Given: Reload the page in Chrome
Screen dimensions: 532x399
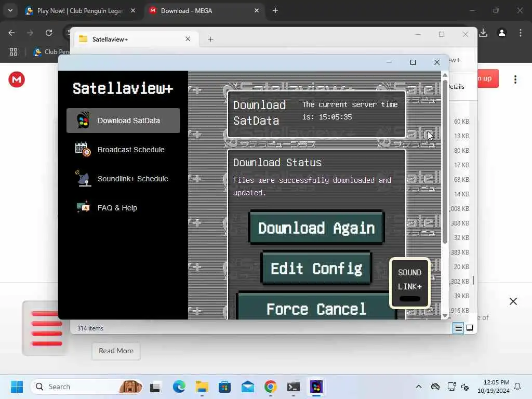Looking at the screenshot, I should point(49,33).
